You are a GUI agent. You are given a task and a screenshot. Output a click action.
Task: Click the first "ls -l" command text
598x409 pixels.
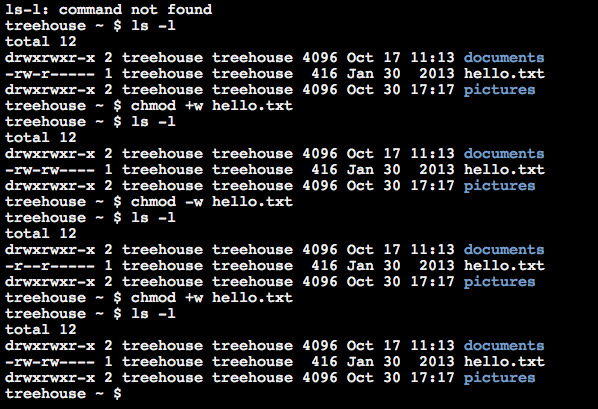(x=153, y=26)
